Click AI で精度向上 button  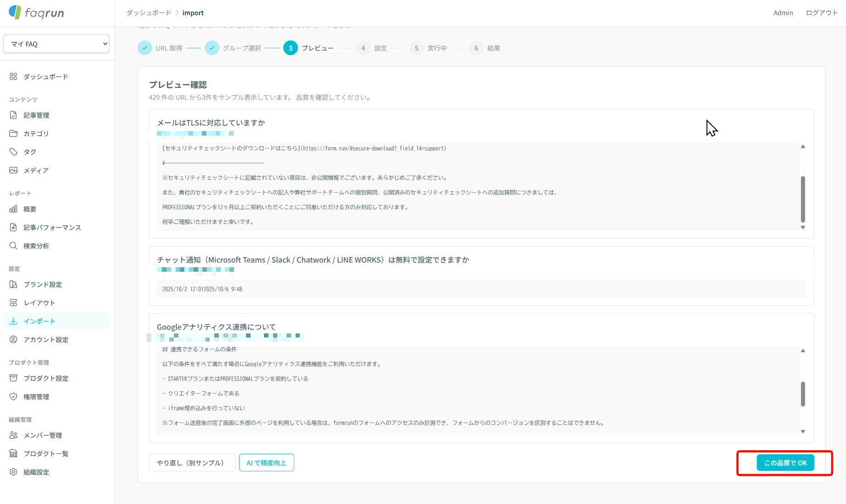(x=267, y=463)
